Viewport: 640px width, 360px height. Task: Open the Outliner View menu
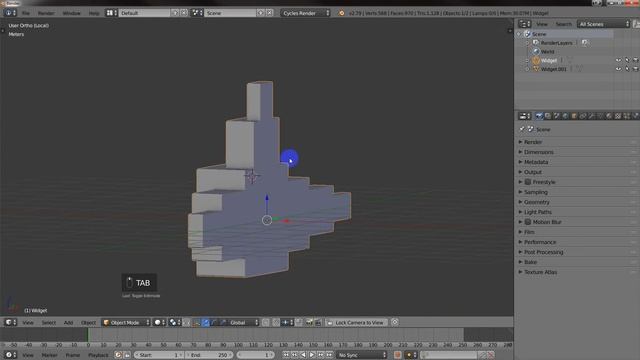tap(542, 24)
